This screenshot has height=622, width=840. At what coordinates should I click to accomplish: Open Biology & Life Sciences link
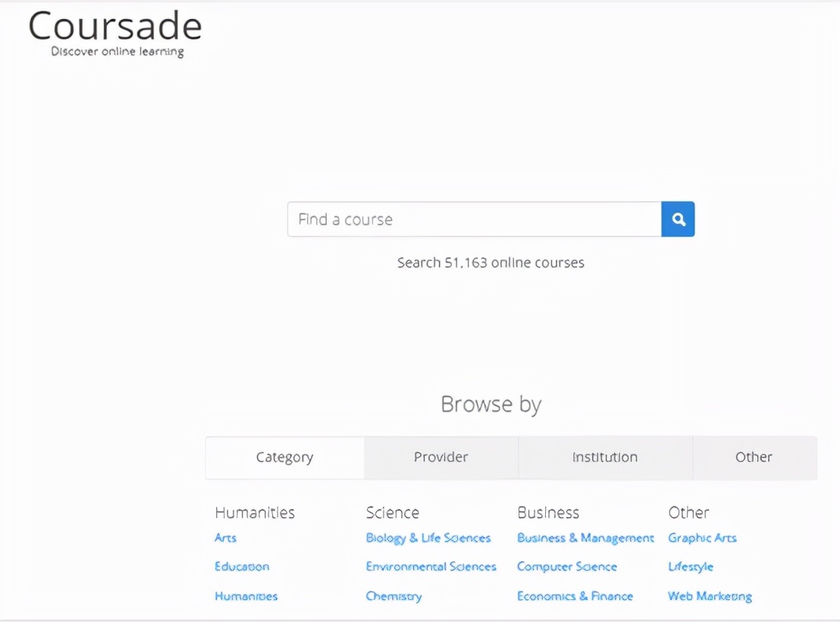click(x=428, y=538)
